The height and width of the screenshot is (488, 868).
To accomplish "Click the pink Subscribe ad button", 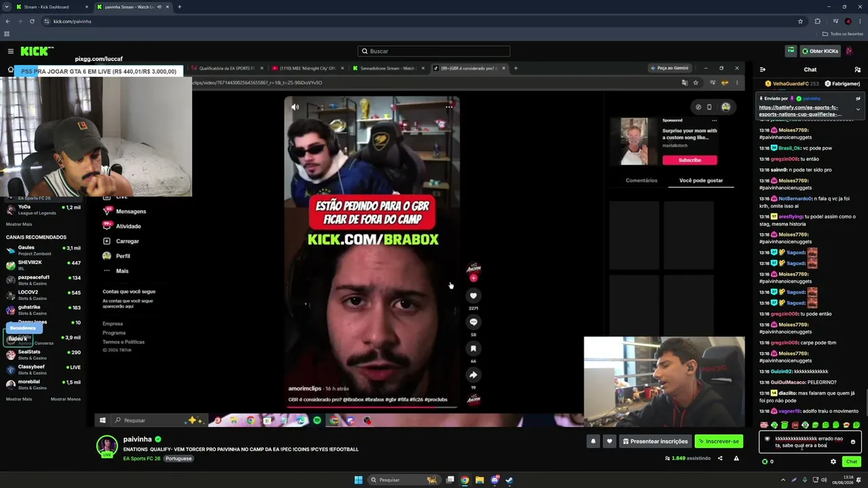I will (690, 160).
